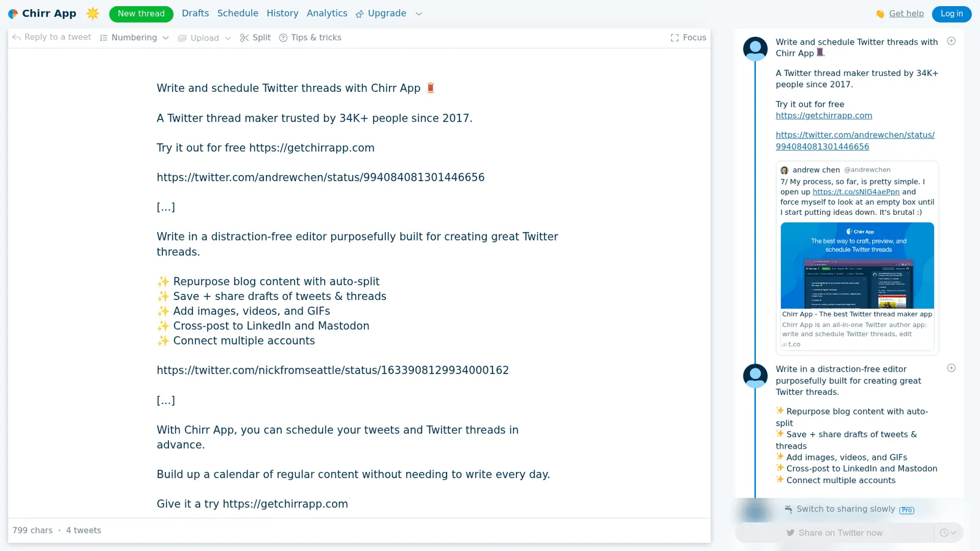Image resolution: width=980 pixels, height=551 pixels.
Task: Open the History page
Action: [x=282, y=13]
